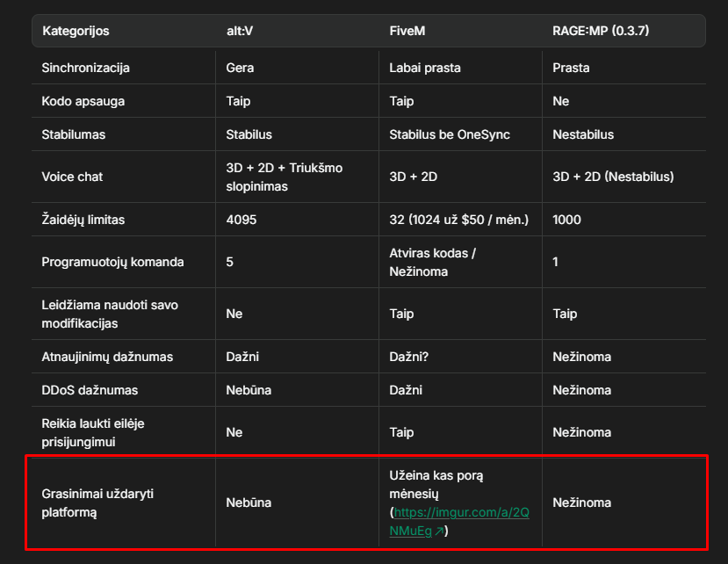This screenshot has height=564, width=728.
Task: Click the 'Atnaujinimų dažnumas' row label
Action: point(107,357)
